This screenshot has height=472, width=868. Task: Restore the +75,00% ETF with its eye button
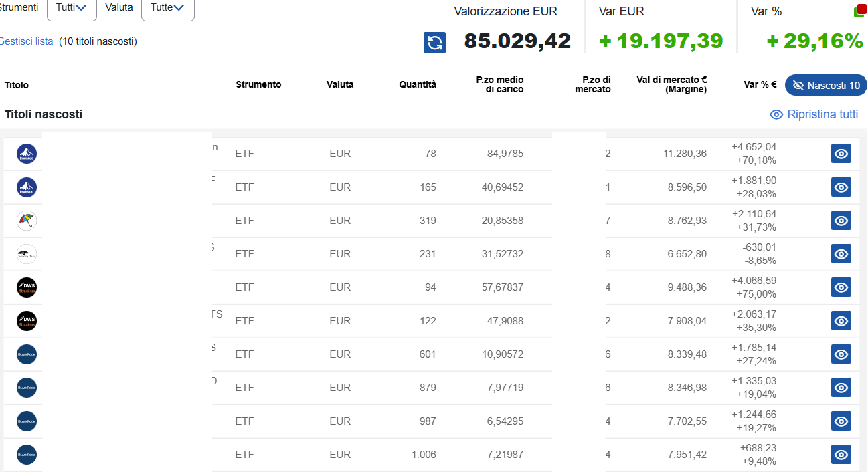(x=841, y=287)
